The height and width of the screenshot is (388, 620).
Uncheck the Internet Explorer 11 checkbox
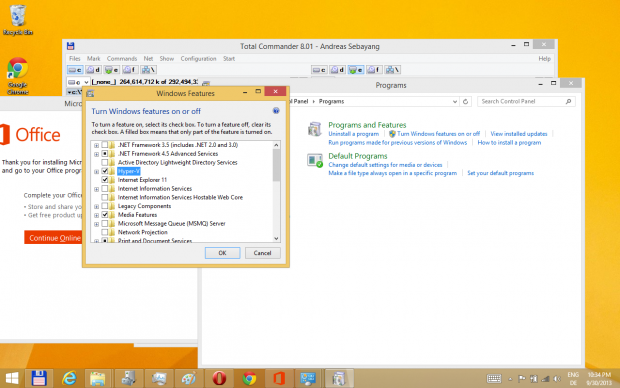click(105, 180)
